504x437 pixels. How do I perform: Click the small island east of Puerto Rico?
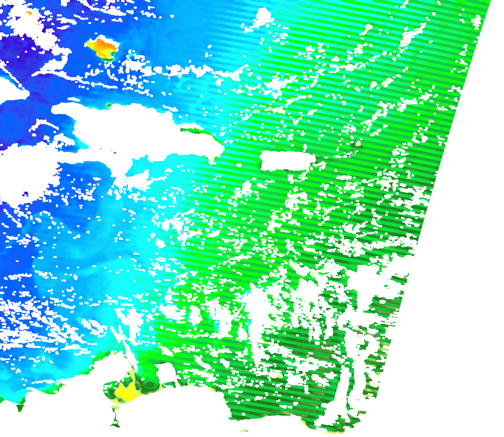coord(357,144)
